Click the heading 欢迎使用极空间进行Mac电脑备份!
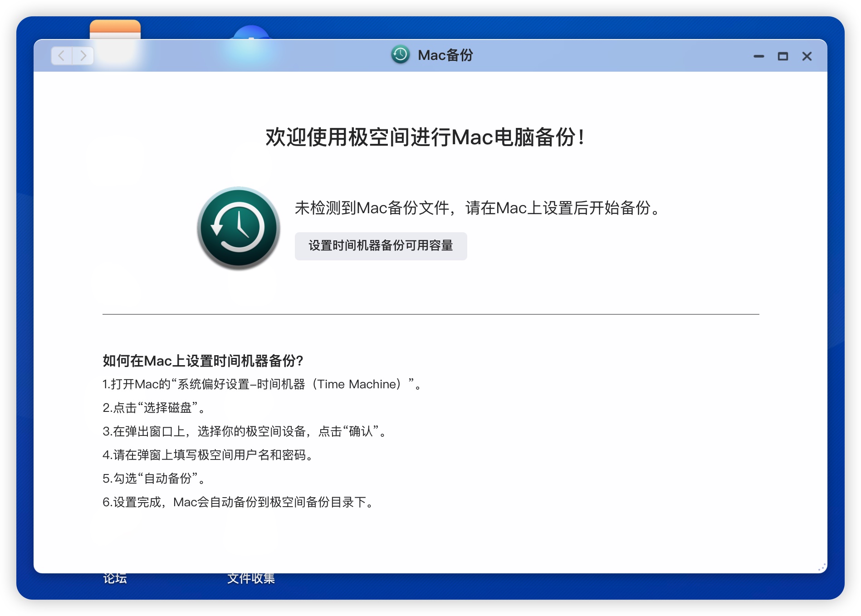Screen dimensions: 861x616 425,137
